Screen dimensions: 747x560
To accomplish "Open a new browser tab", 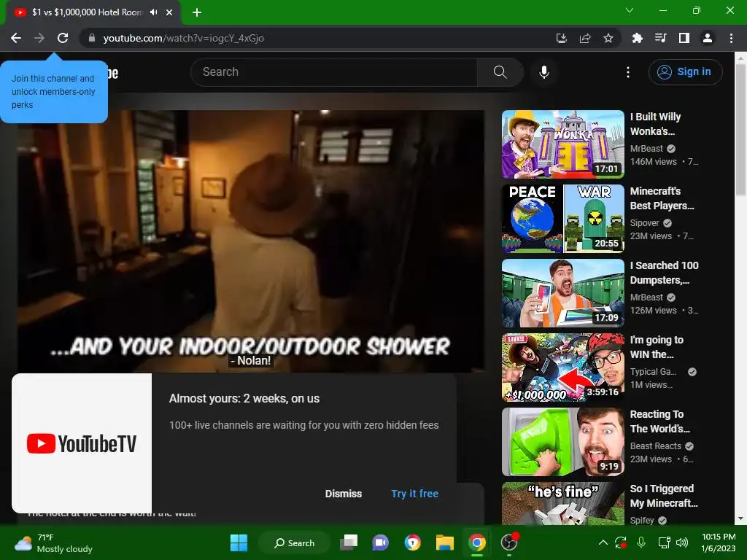I will coord(197,12).
